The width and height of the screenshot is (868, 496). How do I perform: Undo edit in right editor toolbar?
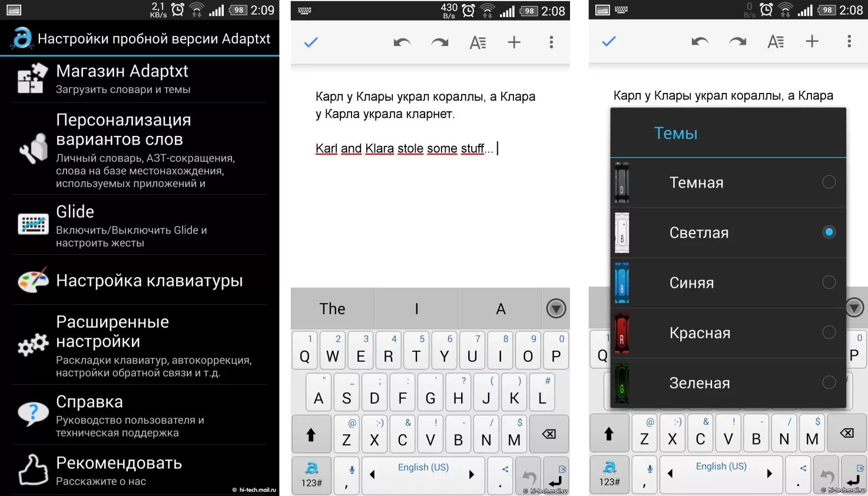(x=700, y=42)
